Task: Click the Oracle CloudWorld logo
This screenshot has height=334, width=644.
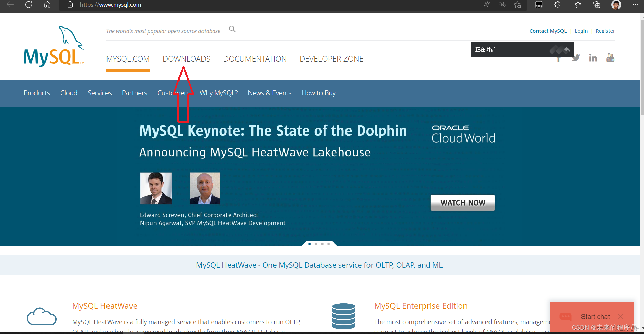Action: pyautogui.click(x=463, y=134)
